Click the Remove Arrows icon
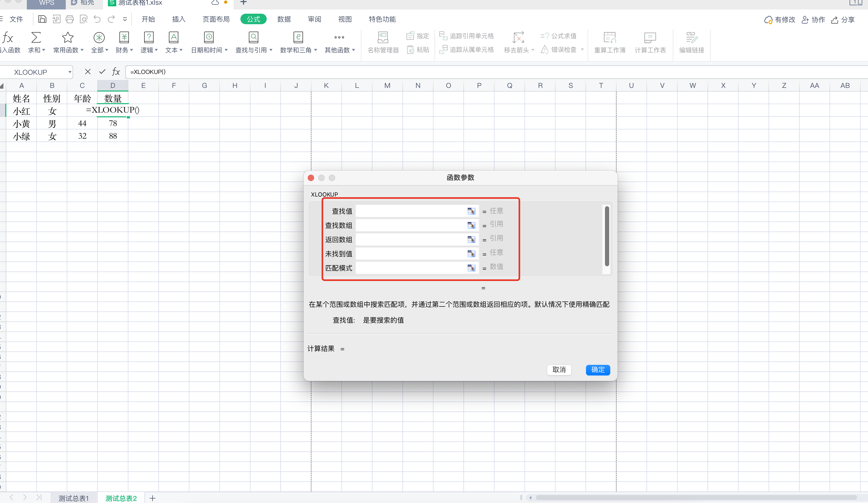Viewport: 868px width, 503px height. coord(518,37)
